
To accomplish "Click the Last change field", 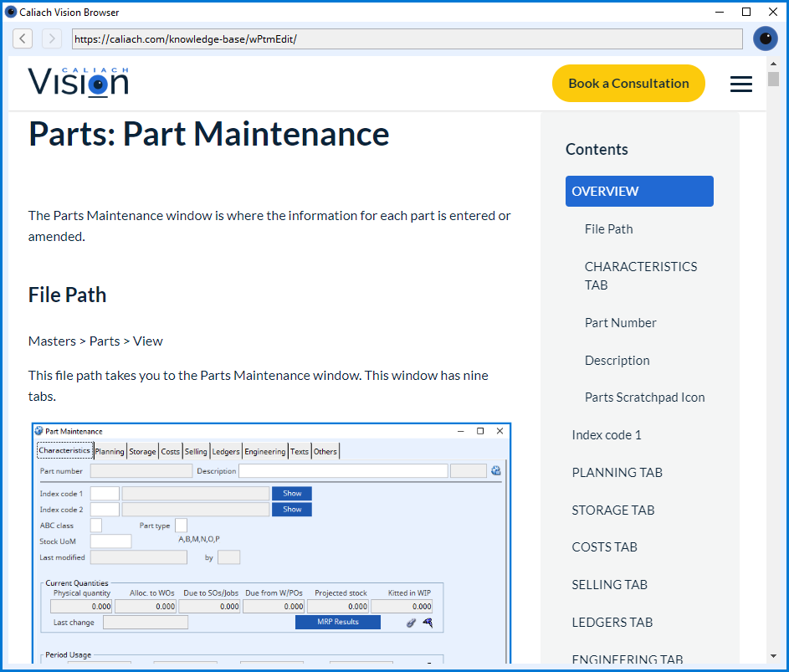I will pos(146,622).
